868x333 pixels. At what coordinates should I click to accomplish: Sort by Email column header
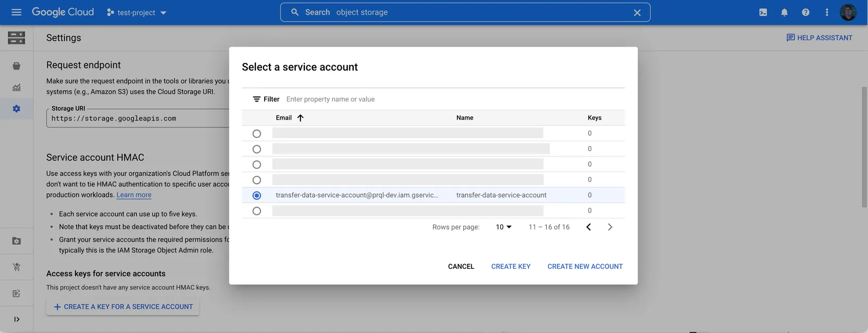[x=284, y=118]
